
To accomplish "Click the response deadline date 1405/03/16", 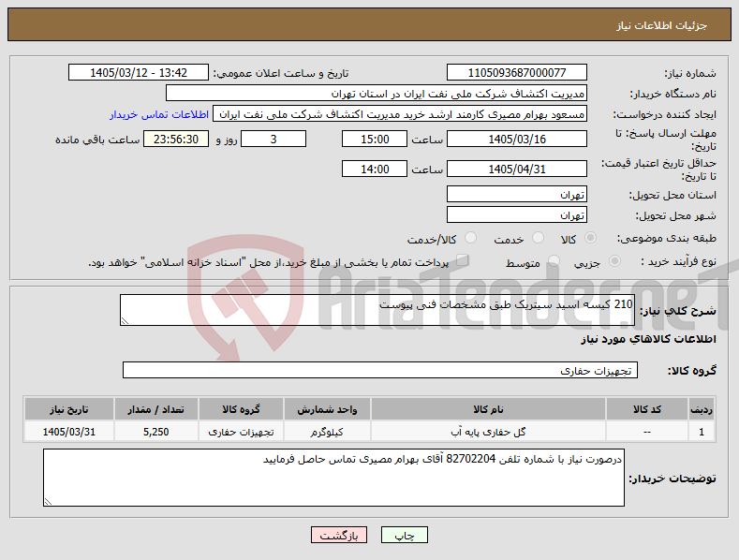I will [516, 139].
